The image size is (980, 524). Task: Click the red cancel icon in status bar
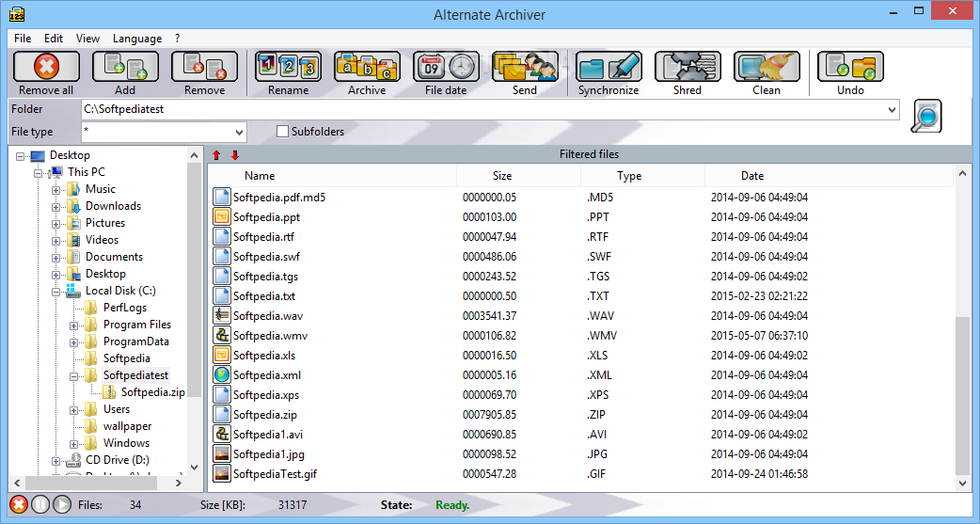pos(20,504)
